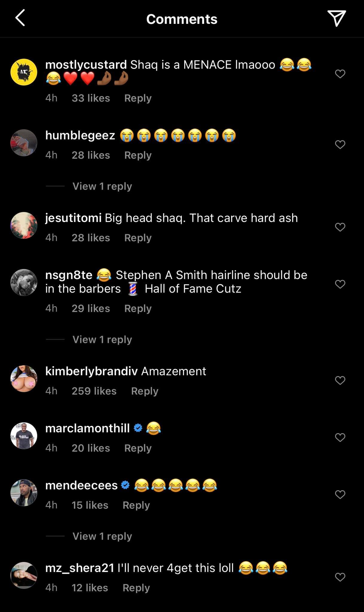Like marclamonthill's comment with the heart

point(340,437)
